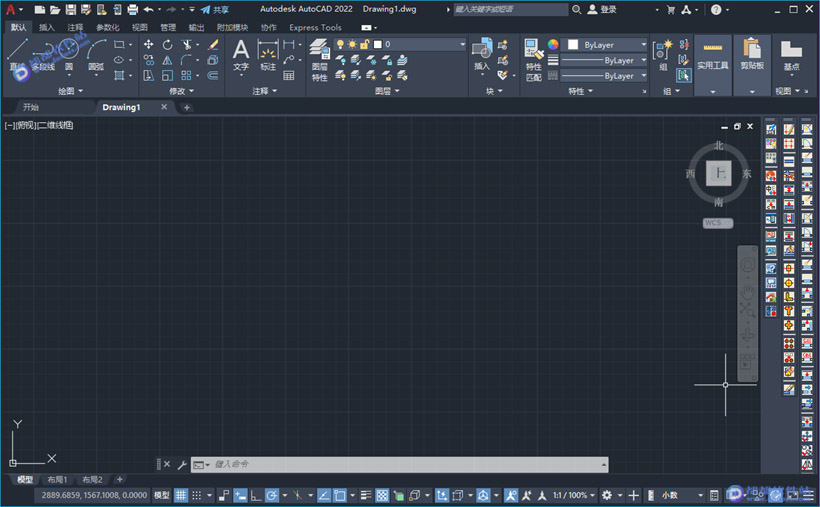Screen dimensions: 820x507
Task: Click the command line input field
Action: (x=399, y=465)
